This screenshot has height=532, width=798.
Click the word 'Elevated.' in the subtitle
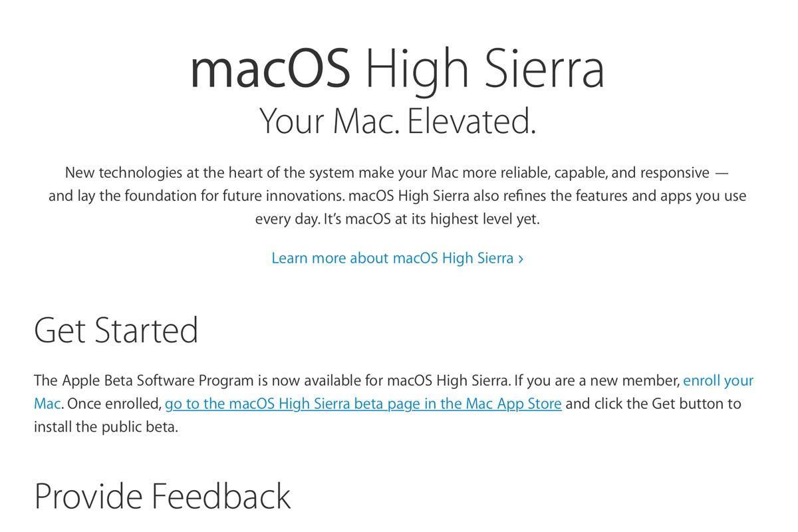coord(471,121)
